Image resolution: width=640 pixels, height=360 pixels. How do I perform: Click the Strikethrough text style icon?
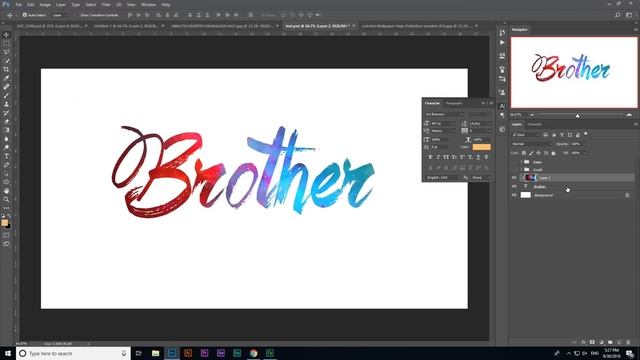486,157
